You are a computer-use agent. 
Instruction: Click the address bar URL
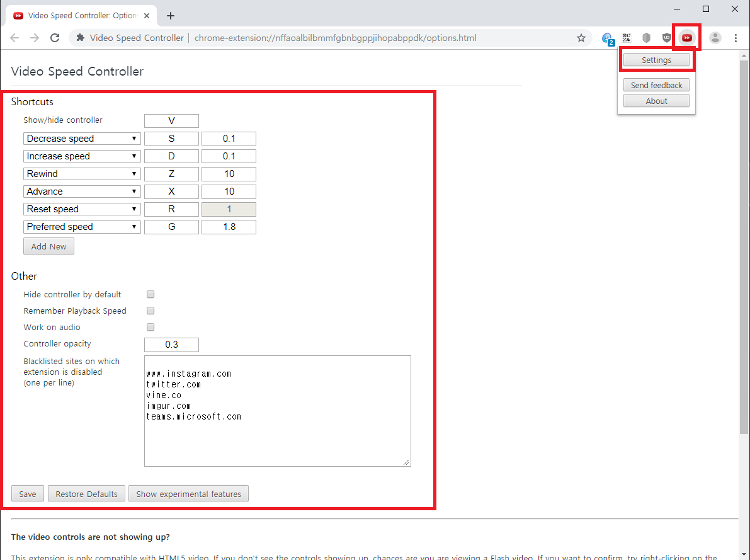pos(335,38)
